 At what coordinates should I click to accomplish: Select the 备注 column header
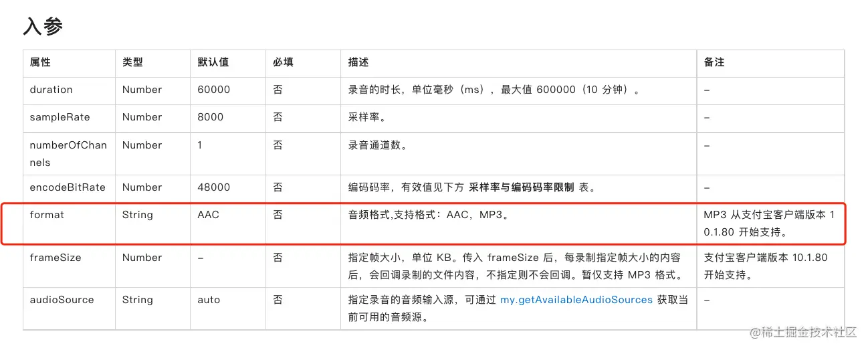click(x=714, y=62)
